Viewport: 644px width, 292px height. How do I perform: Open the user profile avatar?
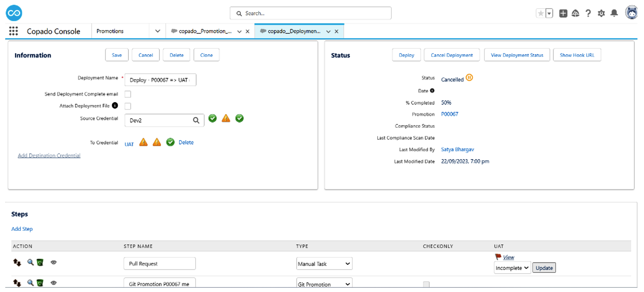tap(631, 13)
